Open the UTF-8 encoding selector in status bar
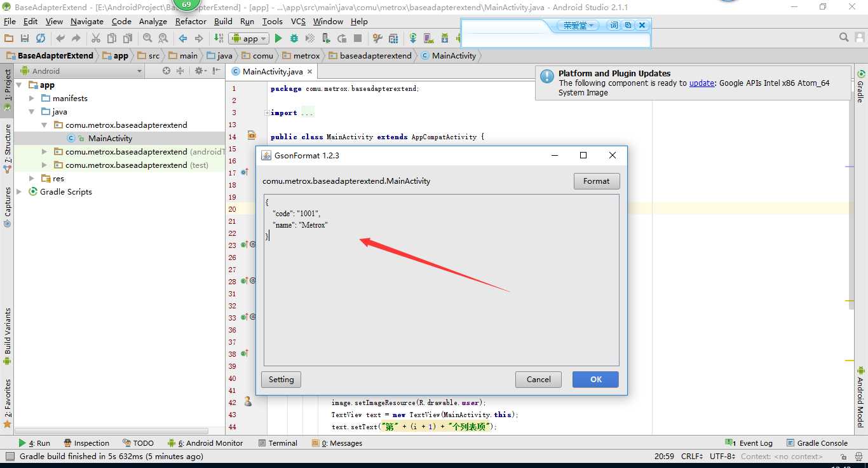Image resolution: width=868 pixels, height=468 pixels. [722, 456]
